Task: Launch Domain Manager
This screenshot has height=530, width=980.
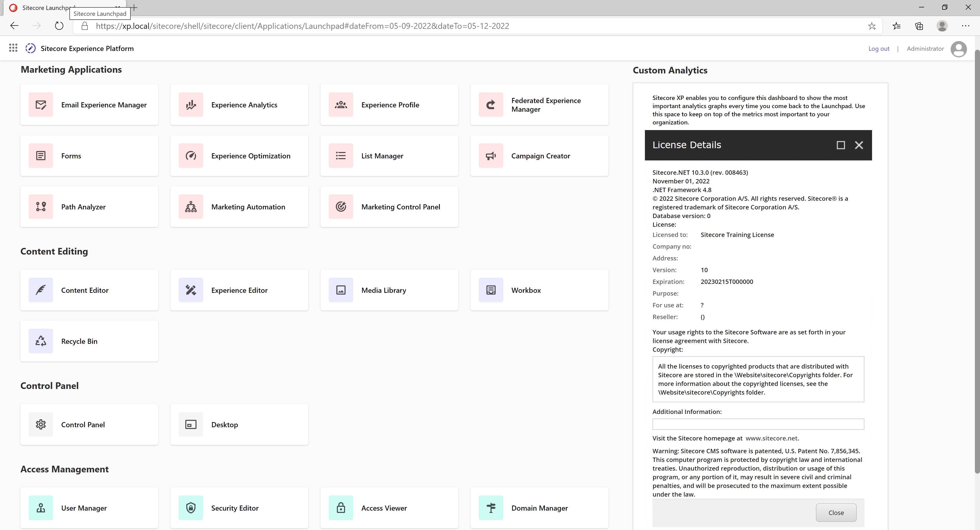Action: [x=539, y=508]
